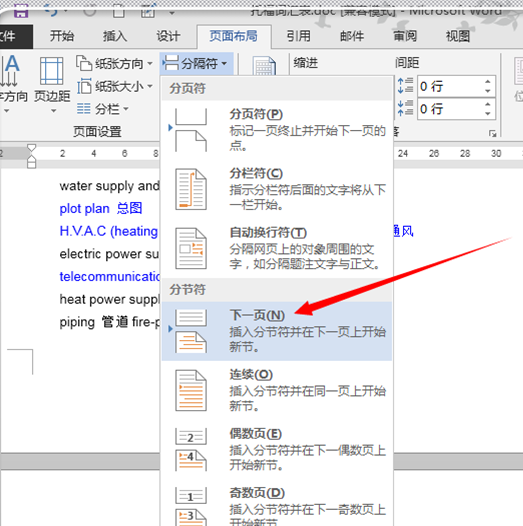The height and width of the screenshot is (526, 523).
Task: Increase the spacing-before value with up arrow
Action: [487, 82]
